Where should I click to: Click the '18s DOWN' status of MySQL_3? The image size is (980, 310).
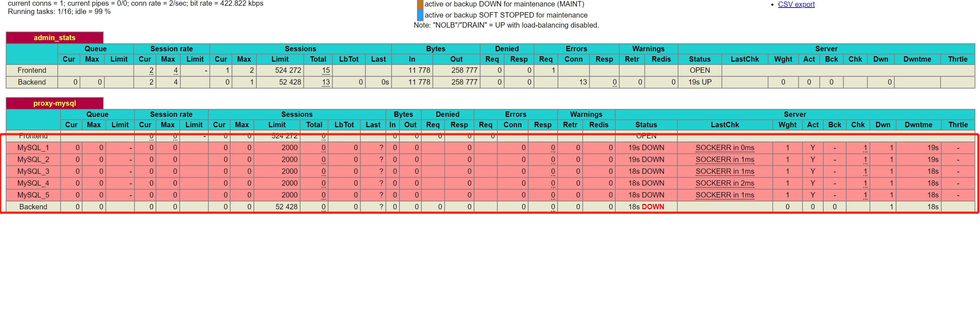pyautogui.click(x=646, y=171)
